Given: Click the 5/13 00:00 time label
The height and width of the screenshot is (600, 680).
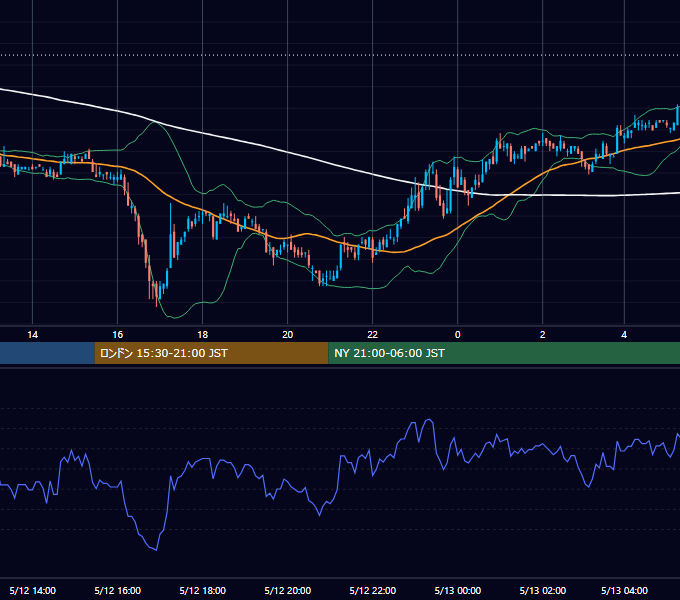Looking at the screenshot, I should 458,590.
